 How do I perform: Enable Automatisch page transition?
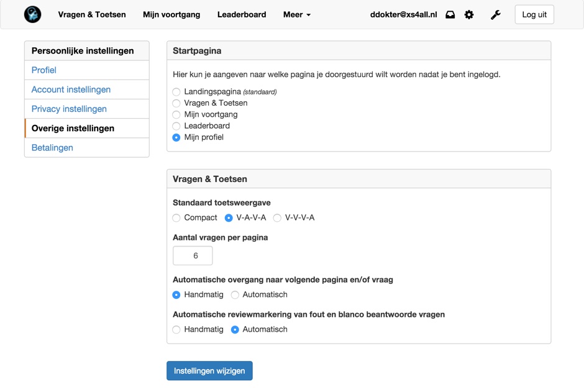[x=235, y=295]
